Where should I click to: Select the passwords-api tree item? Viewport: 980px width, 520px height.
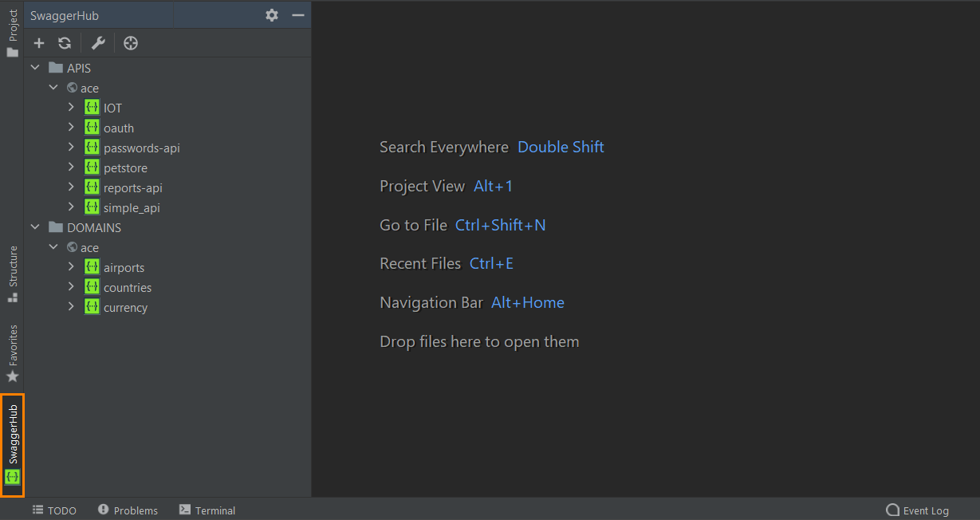click(x=142, y=148)
